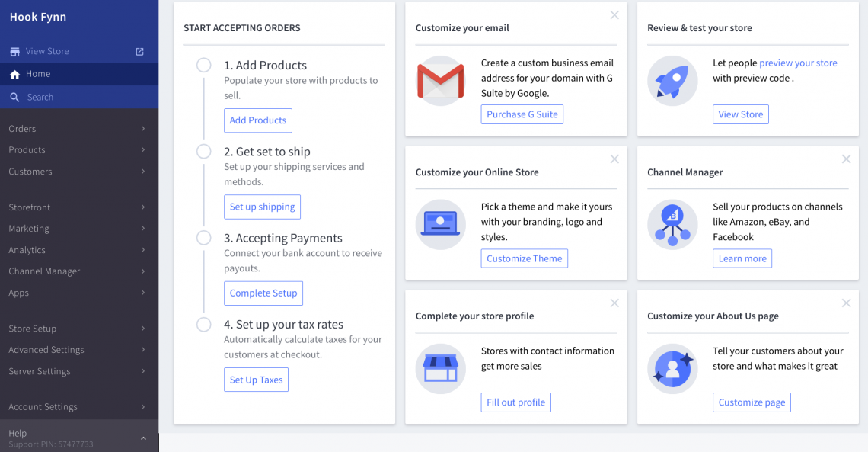Click the View Store button in review card
Image resolution: width=868 pixels, height=452 pixels.
click(741, 114)
